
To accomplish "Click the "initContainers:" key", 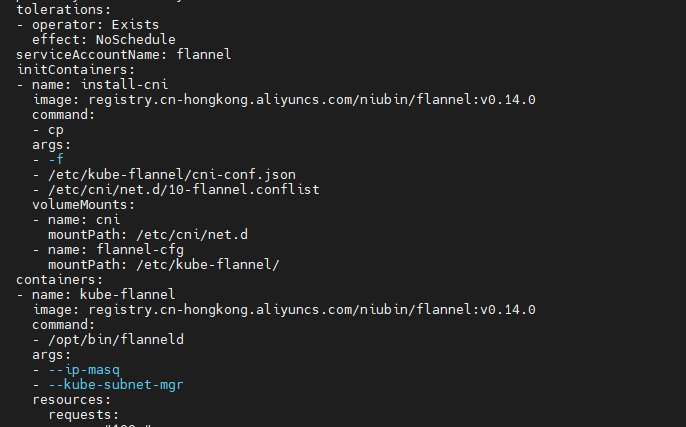I will [75, 69].
